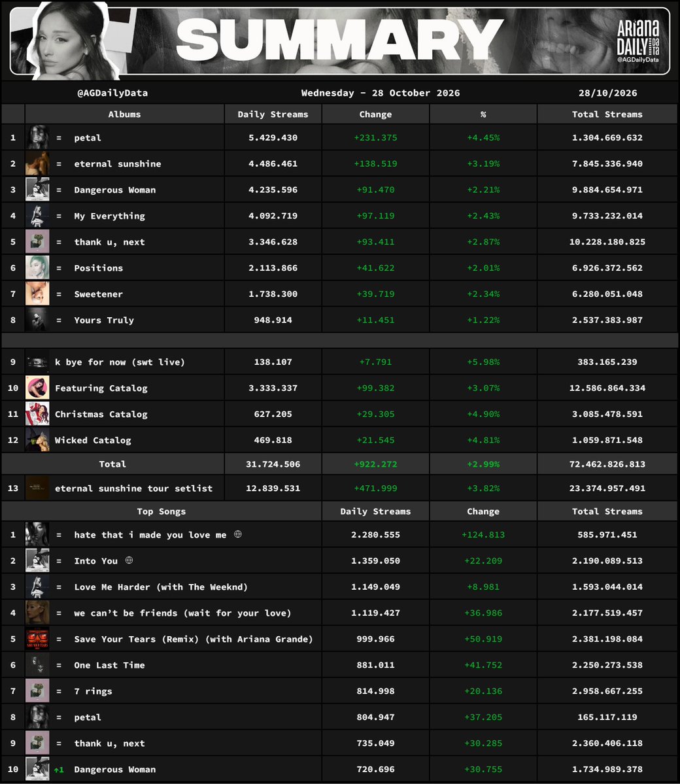Click Featuring Catalog total 12.586.864.334
The image size is (680, 784).
pyautogui.click(x=607, y=388)
